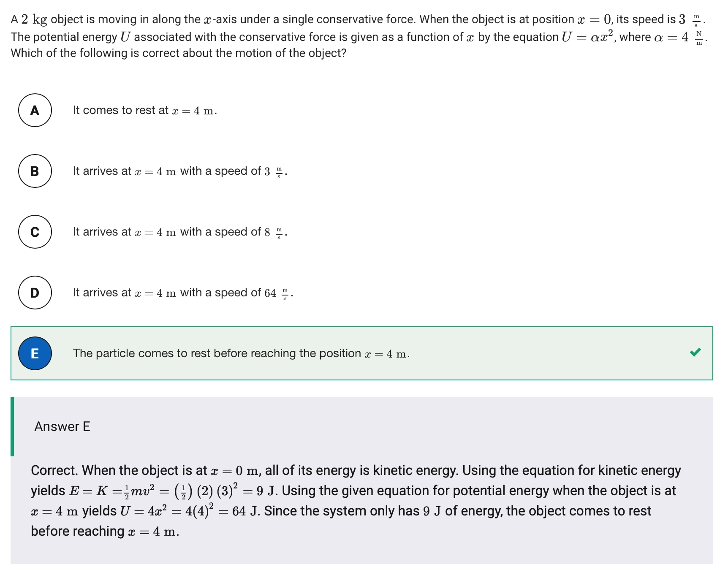
Task: Click answer text with speed of 3 m/s
Action: pyautogui.click(x=179, y=171)
